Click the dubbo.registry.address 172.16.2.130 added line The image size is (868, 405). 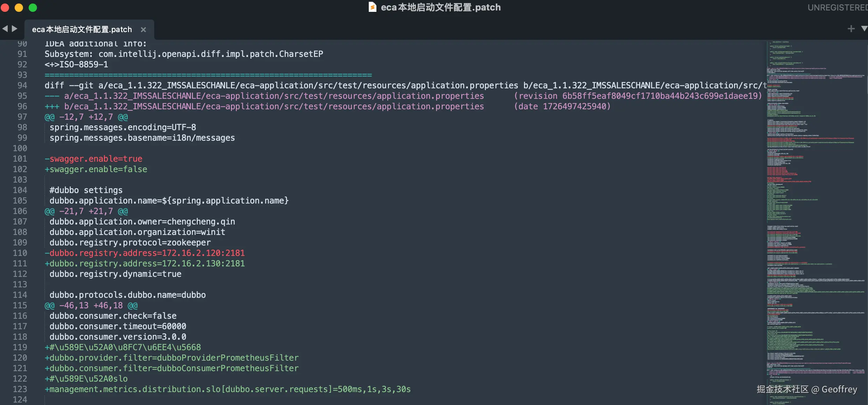coord(145,264)
